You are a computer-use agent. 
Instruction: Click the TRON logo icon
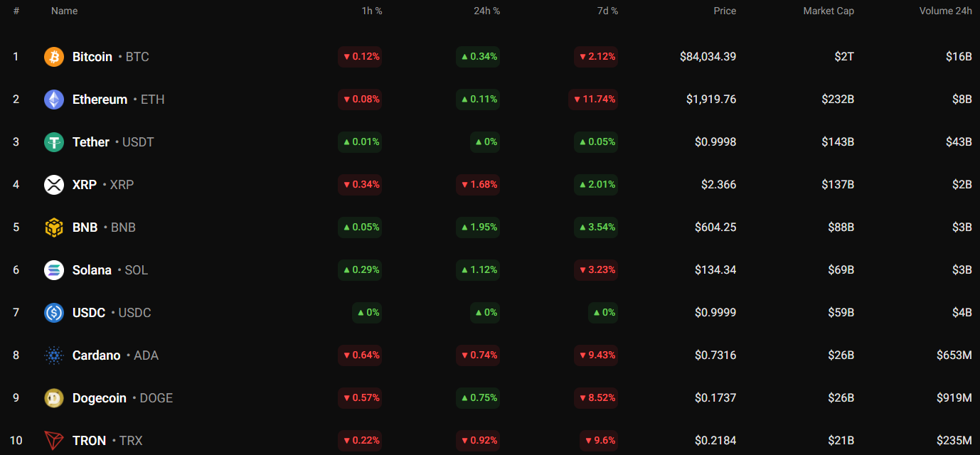click(54, 441)
